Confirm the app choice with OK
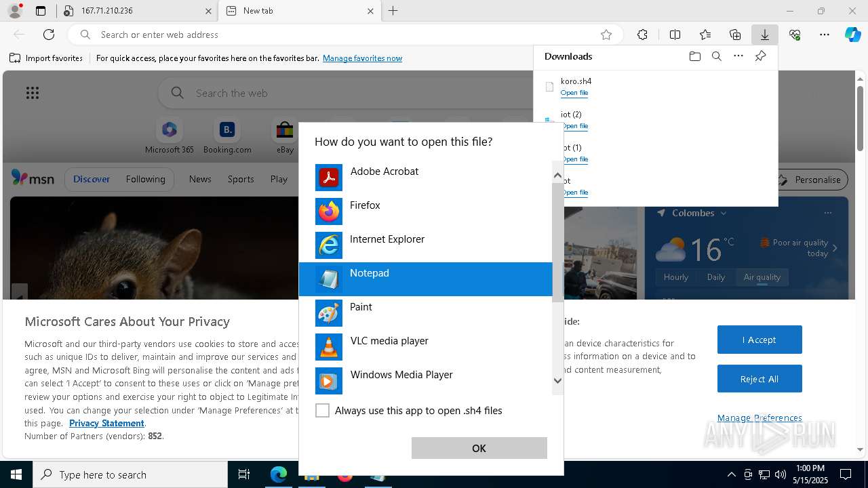Viewport: 868px width, 488px height. 479,448
